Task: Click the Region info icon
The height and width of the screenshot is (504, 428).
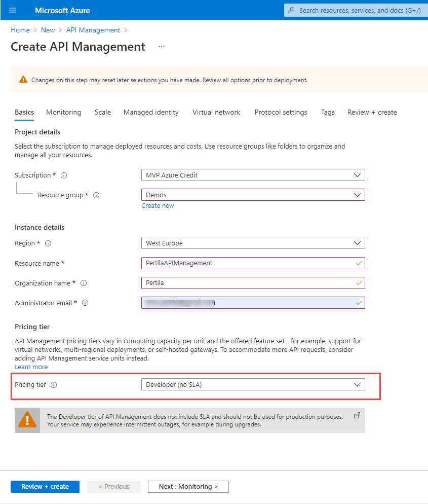Action: coord(48,243)
